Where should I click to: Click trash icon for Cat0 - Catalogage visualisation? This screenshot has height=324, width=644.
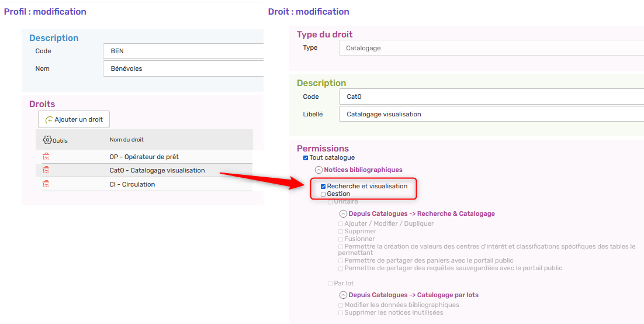click(x=46, y=170)
